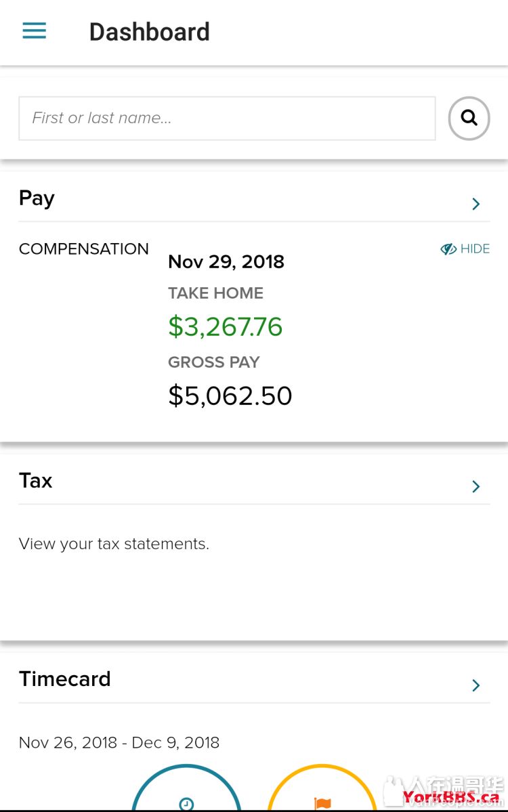Open the Tax section arrow

[475, 486]
